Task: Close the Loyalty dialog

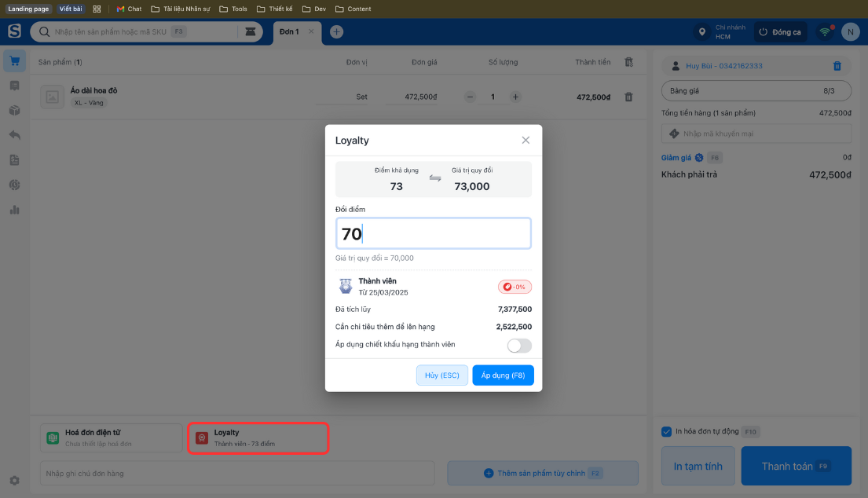Action: click(x=526, y=140)
